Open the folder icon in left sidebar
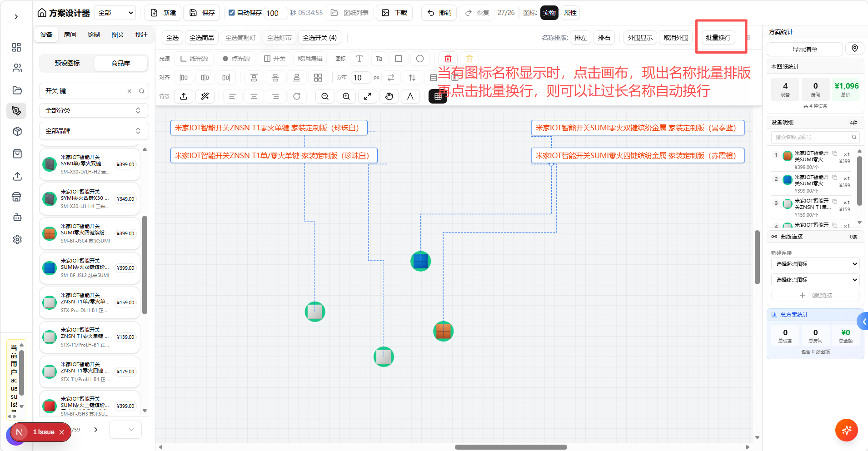Viewport: 868px width, 451px height. pyautogui.click(x=17, y=90)
